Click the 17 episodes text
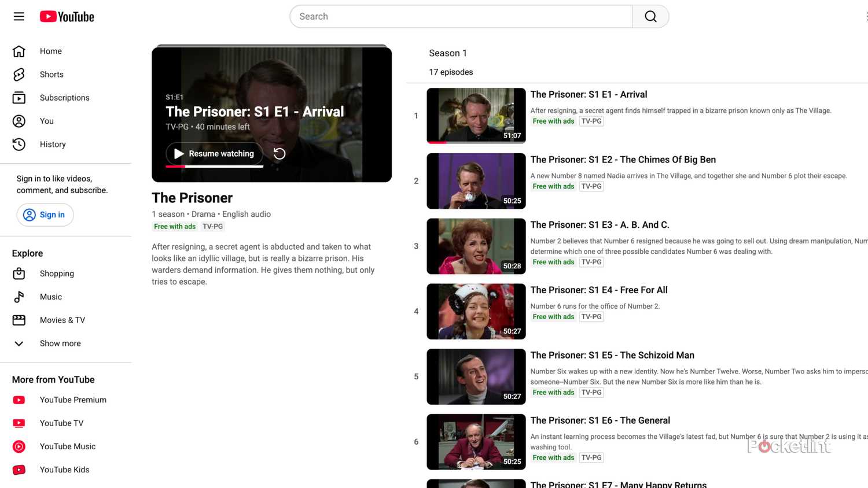 (451, 72)
